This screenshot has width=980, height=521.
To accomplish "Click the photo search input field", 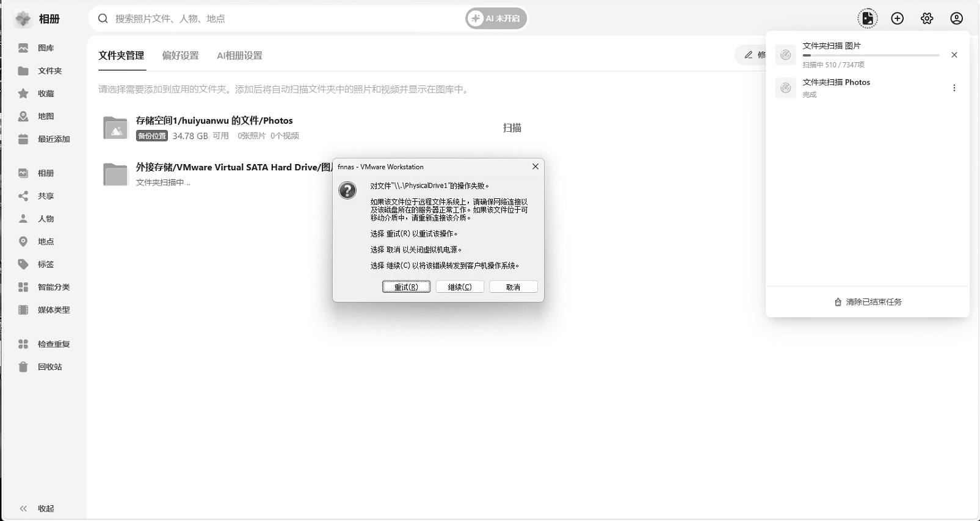I will [x=287, y=19].
